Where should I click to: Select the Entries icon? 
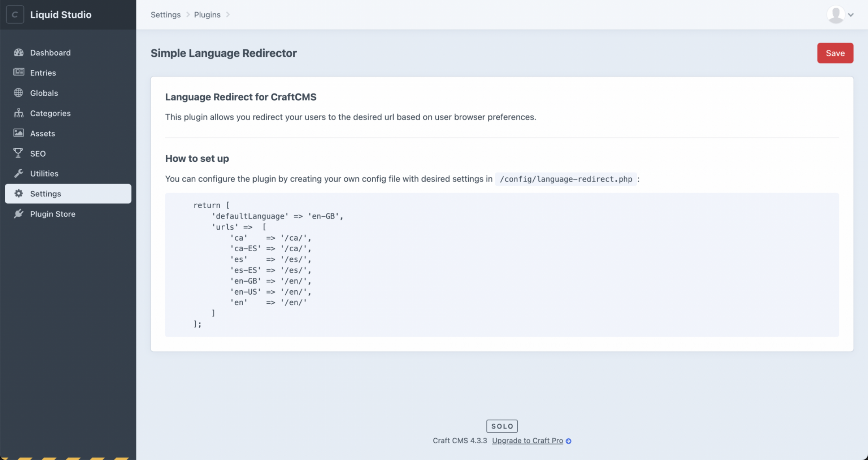(19, 73)
